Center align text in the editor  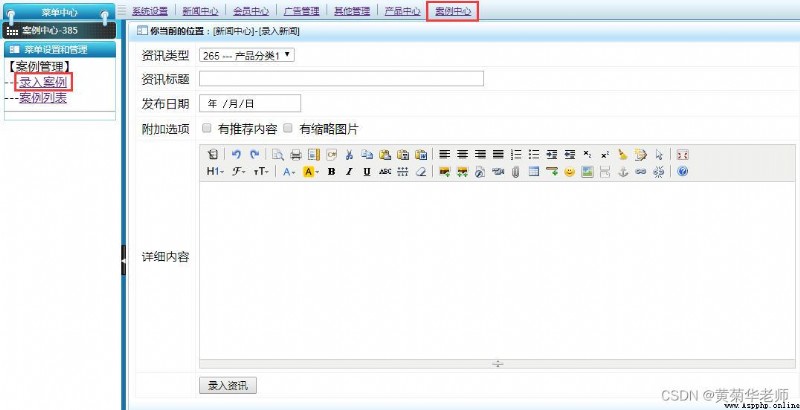[462, 155]
